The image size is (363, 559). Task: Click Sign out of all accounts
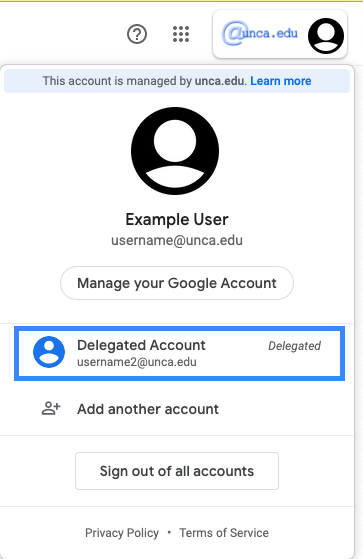click(x=177, y=471)
